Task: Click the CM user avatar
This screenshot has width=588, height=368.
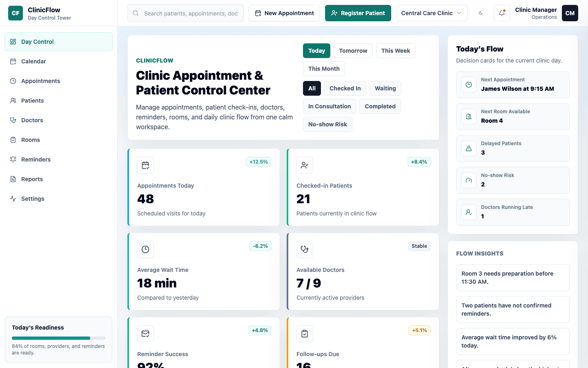Action: [x=570, y=13]
